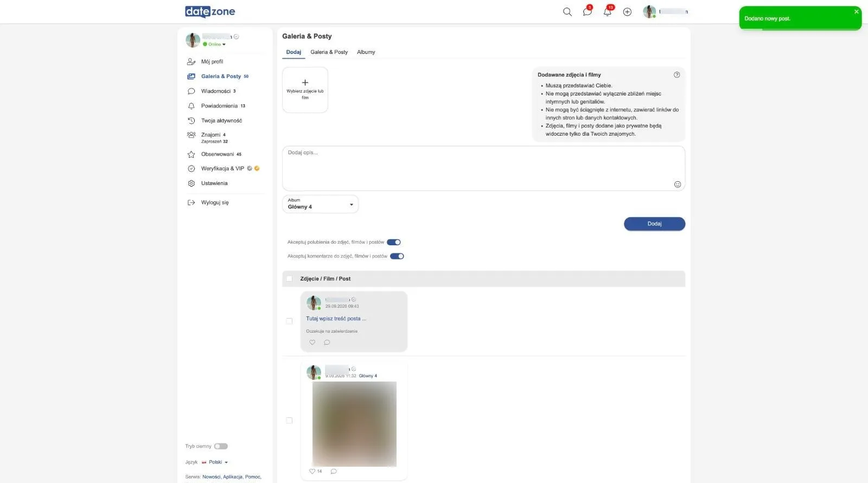Toggle 'Akceptuj polubienia' switch
This screenshot has height=483, width=868.
click(394, 242)
